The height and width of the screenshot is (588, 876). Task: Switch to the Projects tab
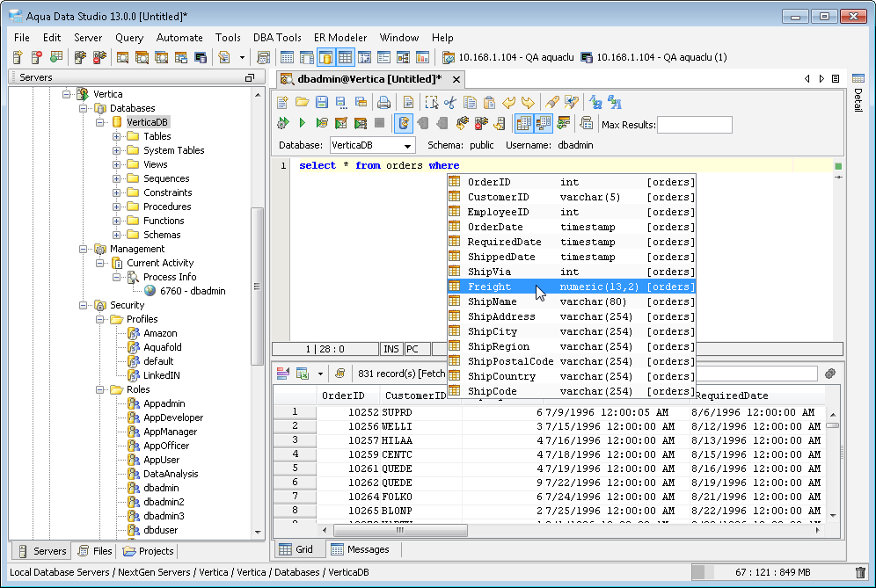[148, 551]
